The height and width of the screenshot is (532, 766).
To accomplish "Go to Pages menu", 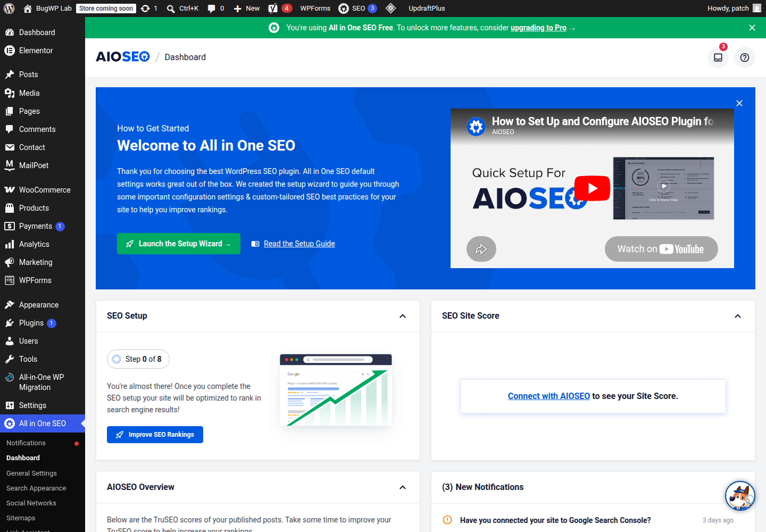I will [43, 111].
